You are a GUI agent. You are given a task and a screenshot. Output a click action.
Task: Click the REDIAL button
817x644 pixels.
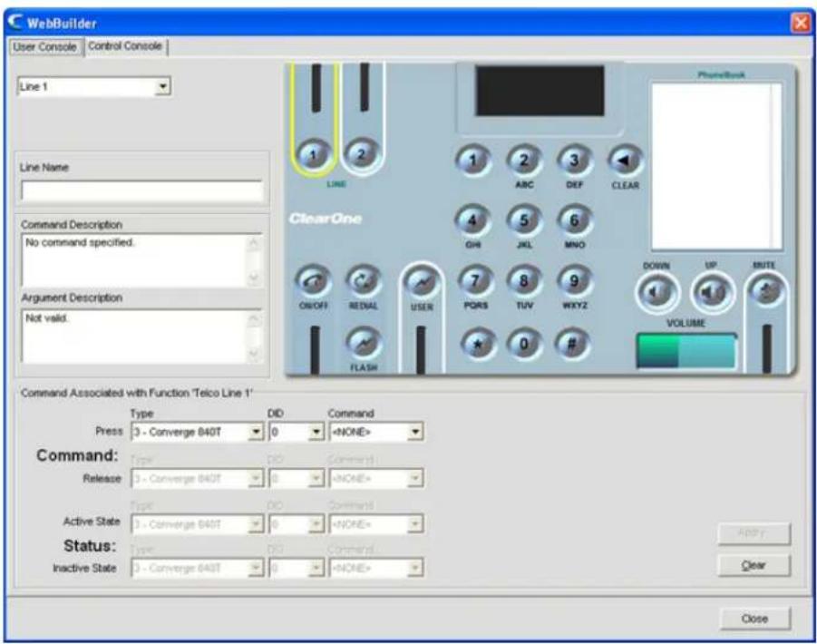[x=364, y=282]
